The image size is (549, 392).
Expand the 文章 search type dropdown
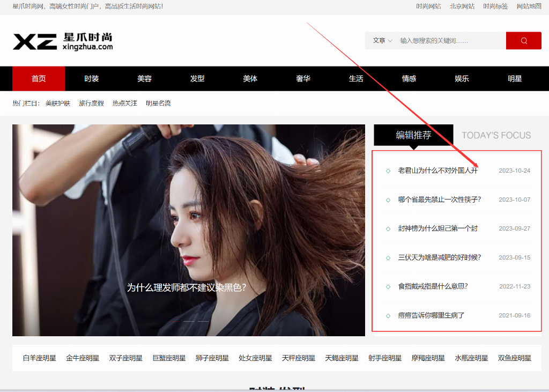(382, 41)
